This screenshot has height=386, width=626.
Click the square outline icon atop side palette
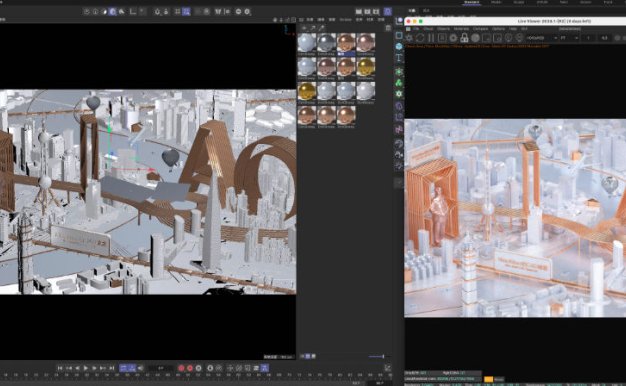[x=399, y=36]
